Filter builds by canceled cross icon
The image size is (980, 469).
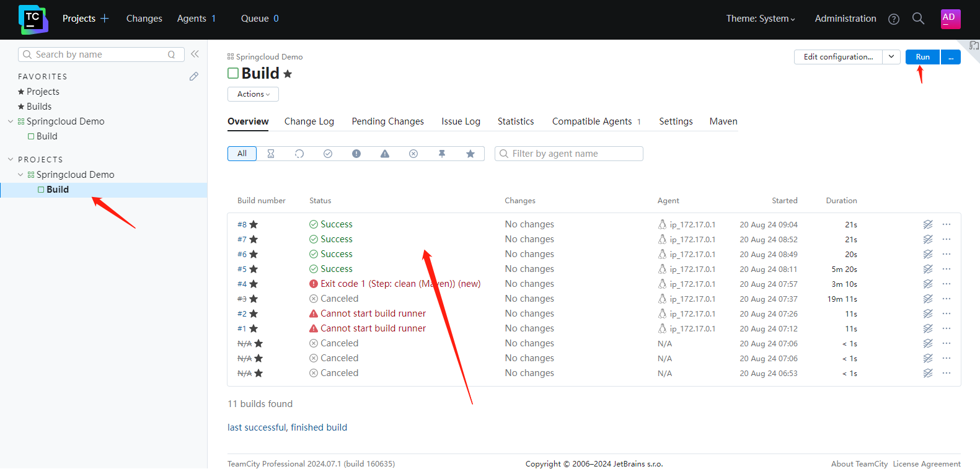(x=413, y=154)
